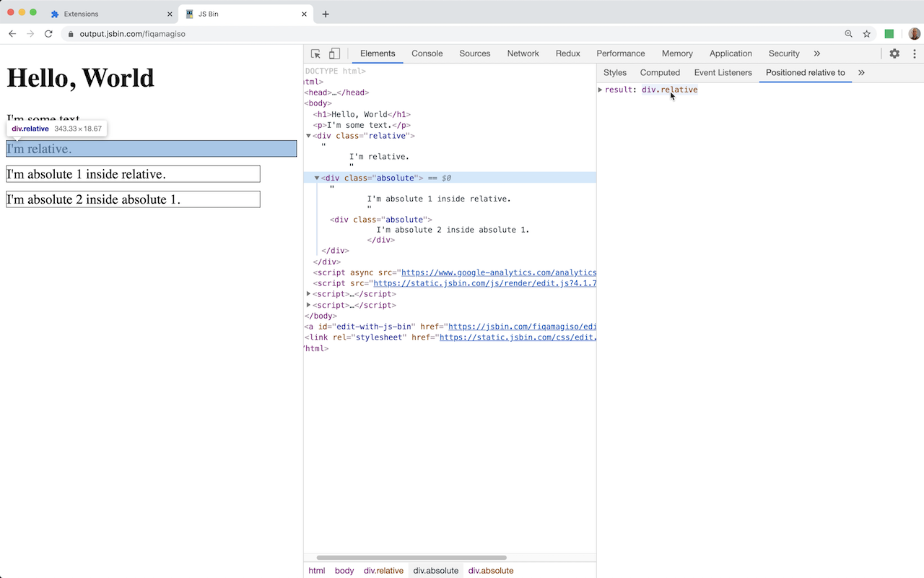Click the last div.absolute breadcrumb
This screenshot has width=924, height=578.
[x=491, y=571]
